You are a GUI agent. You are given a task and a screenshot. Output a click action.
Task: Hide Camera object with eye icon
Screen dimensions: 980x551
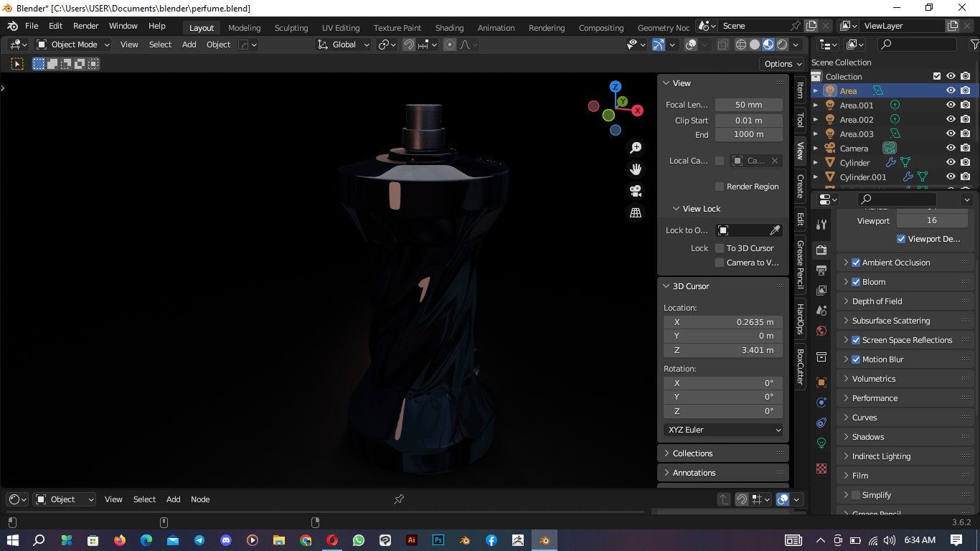(951, 149)
